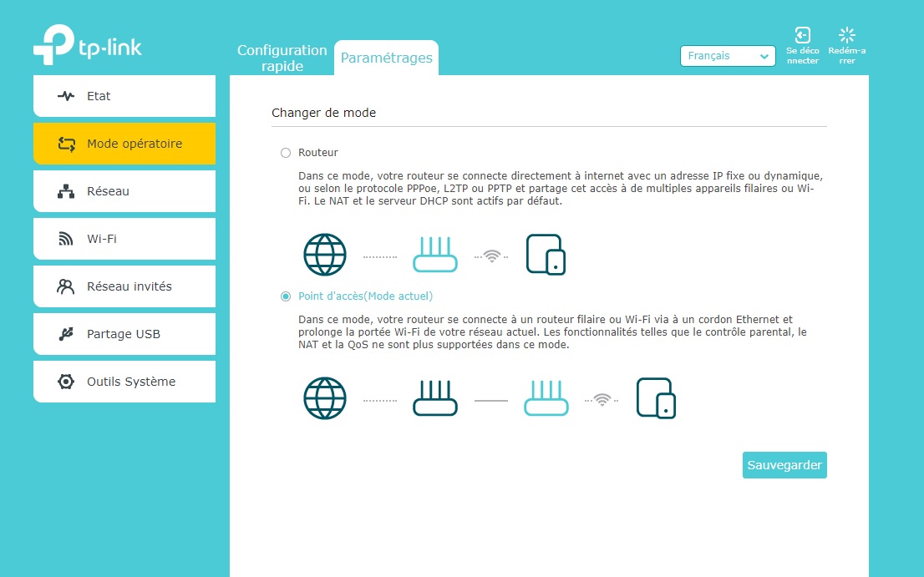This screenshot has height=577, width=924.
Task: Click the Partage USB icon in sidebar
Action: (66, 334)
